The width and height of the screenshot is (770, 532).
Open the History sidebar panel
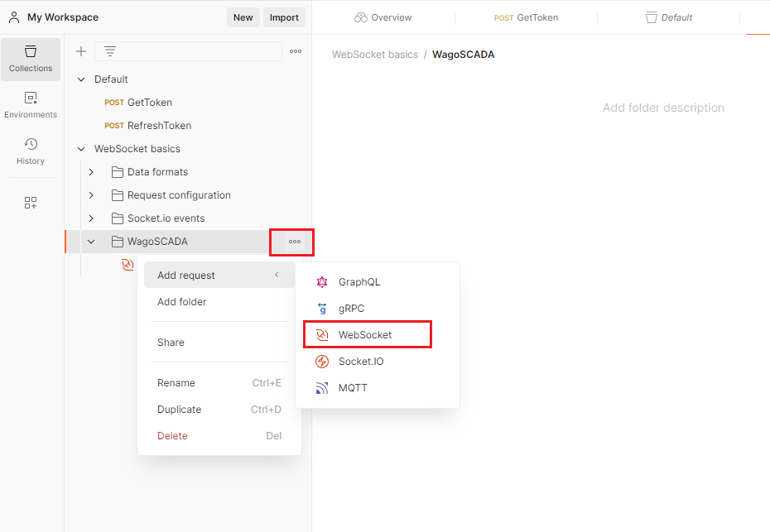click(31, 151)
